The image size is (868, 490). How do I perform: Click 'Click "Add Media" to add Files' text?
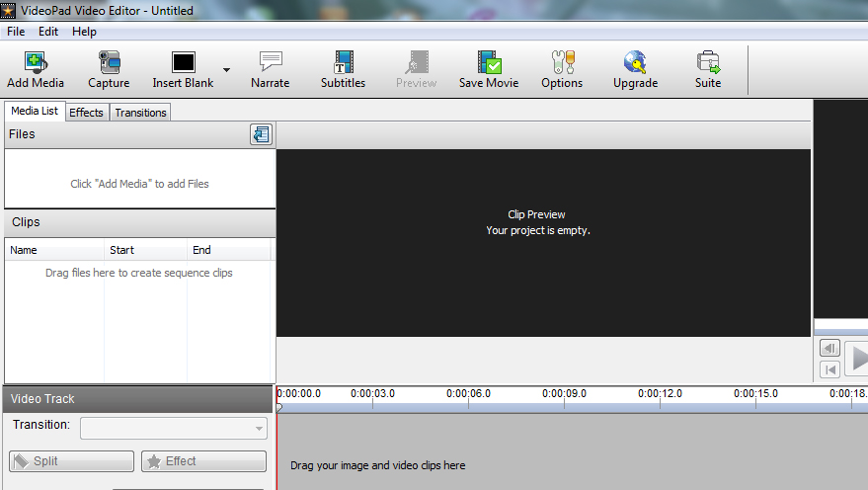[139, 184]
